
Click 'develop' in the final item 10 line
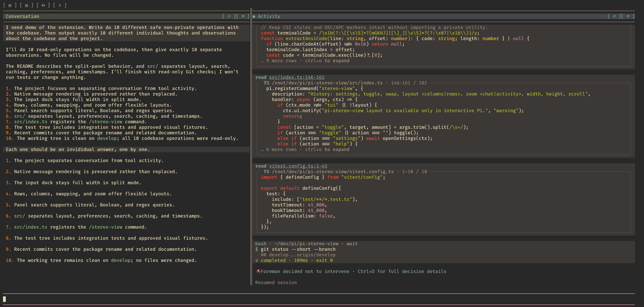click(121, 260)
